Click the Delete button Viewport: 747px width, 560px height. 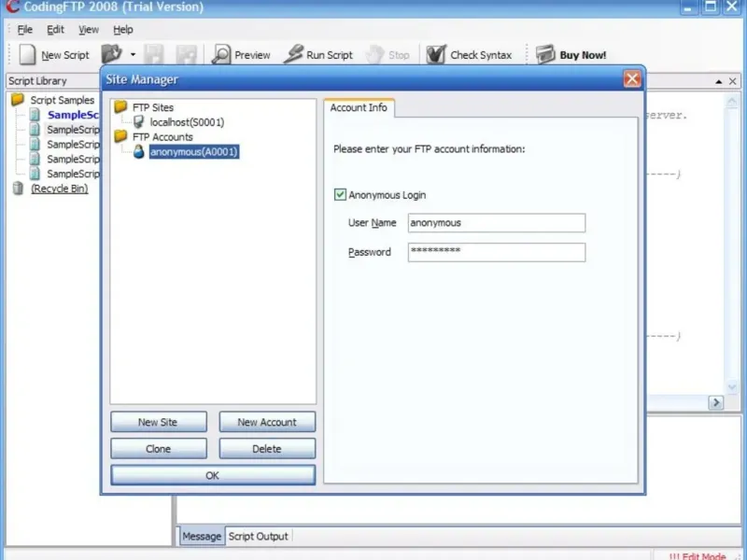(x=267, y=449)
